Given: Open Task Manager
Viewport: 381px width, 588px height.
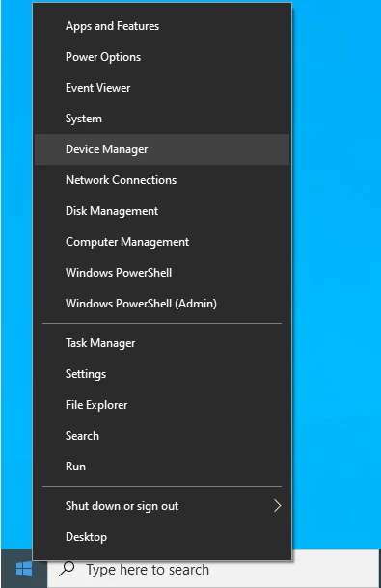Looking at the screenshot, I should click(162, 343).
